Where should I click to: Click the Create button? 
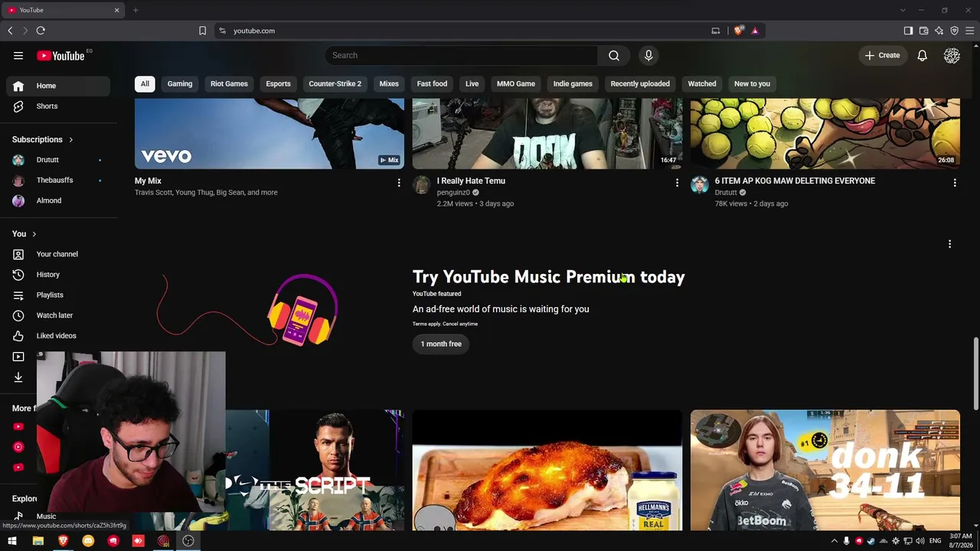click(883, 55)
